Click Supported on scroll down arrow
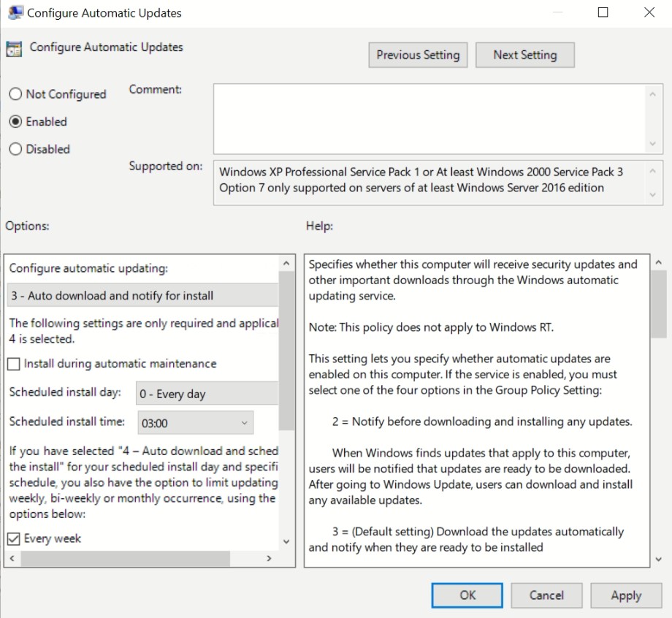The height and width of the screenshot is (618, 672). pos(652,194)
